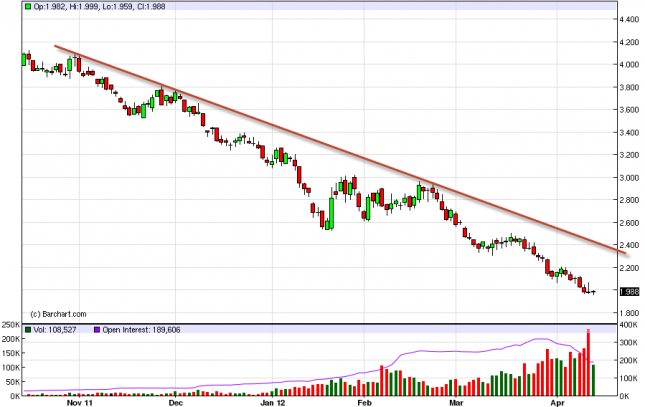The image size is (645, 407).
Task: Click the 'Feb' date axis label
Action: [364, 402]
